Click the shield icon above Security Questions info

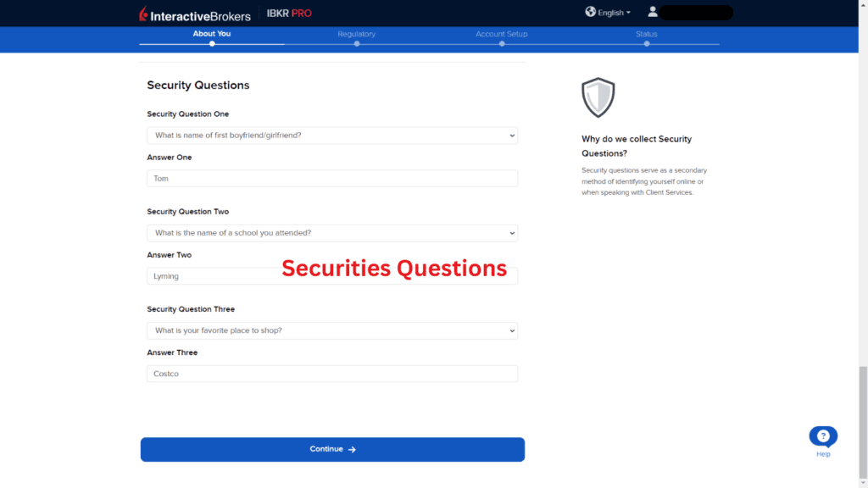597,97
